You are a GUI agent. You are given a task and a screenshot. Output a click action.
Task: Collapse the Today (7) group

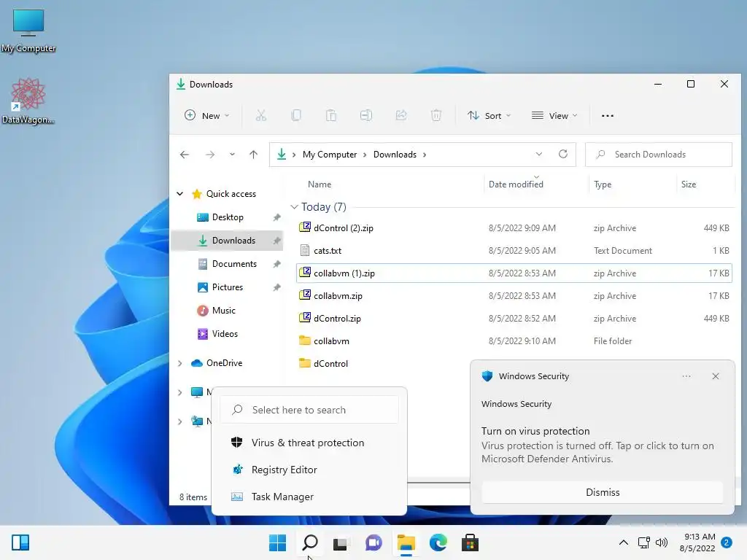pos(294,206)
